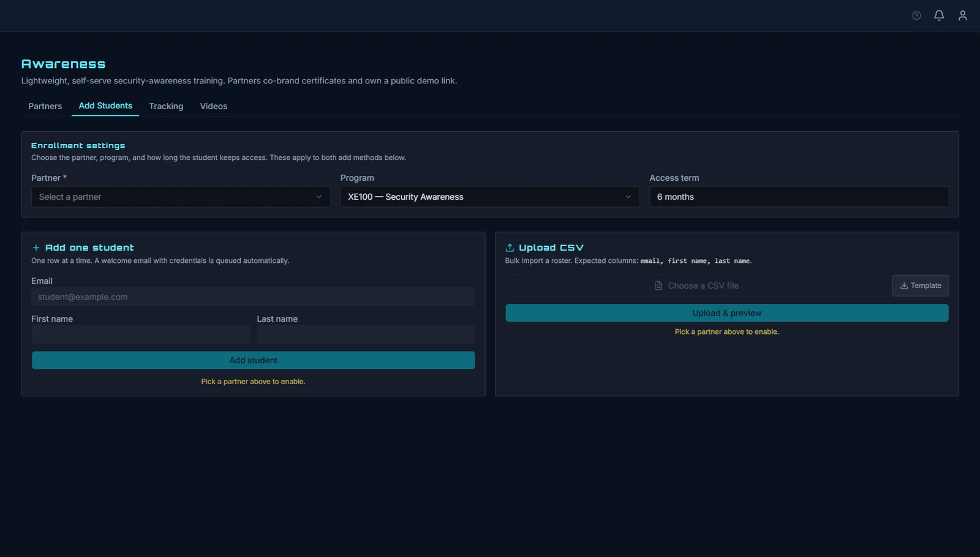Select the Add Students tab
Screen dimensions: 980x557
(x=105, y=105)
